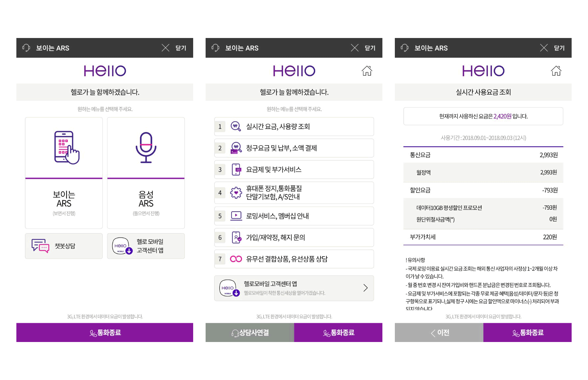Click the 2,420원 amount text
The width and height of the screenshot is (588, 380).
(x=502, y=116)
